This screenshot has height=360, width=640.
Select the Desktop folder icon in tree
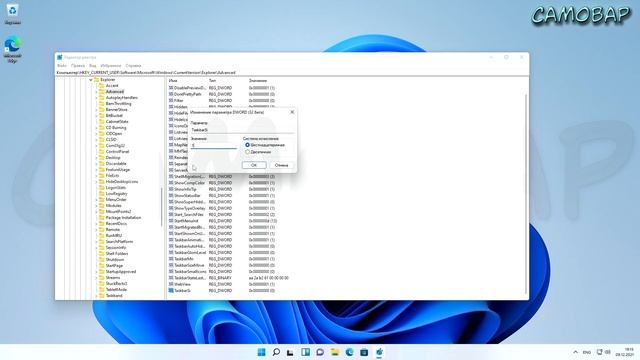coord(102,158)
